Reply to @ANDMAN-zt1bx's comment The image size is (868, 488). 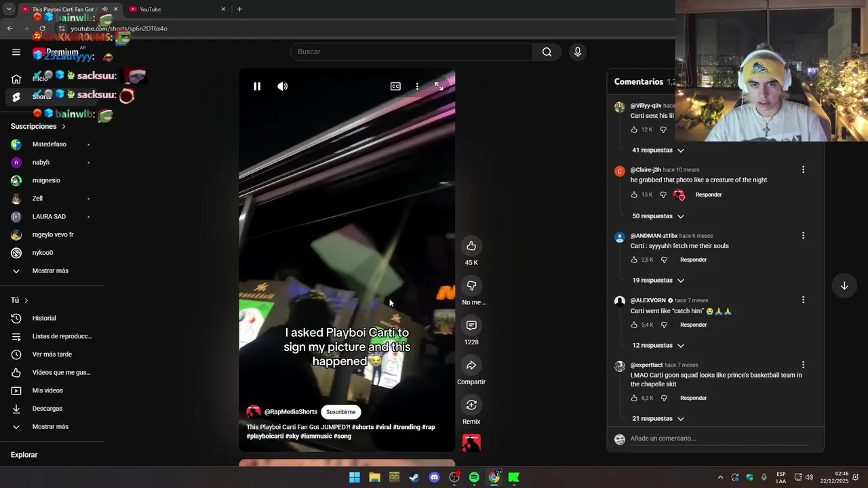point(693,260)
